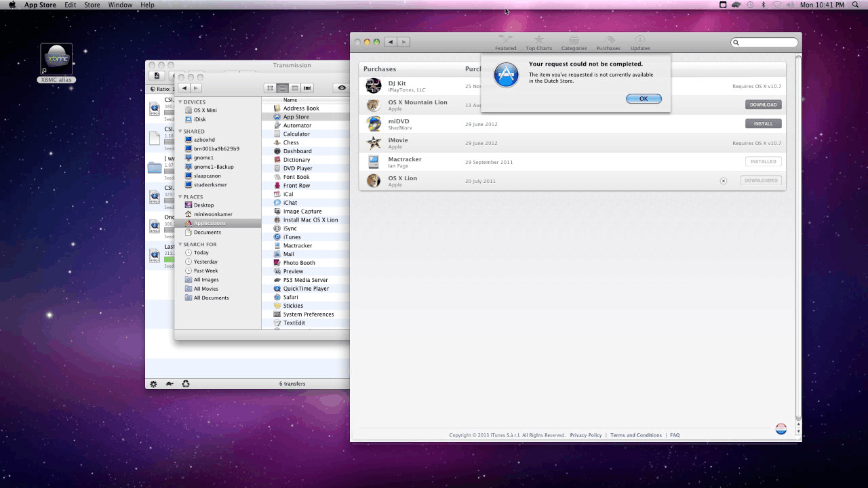Collapse the DEVICES section in Finder sidebar

click(x=180, y=102)
